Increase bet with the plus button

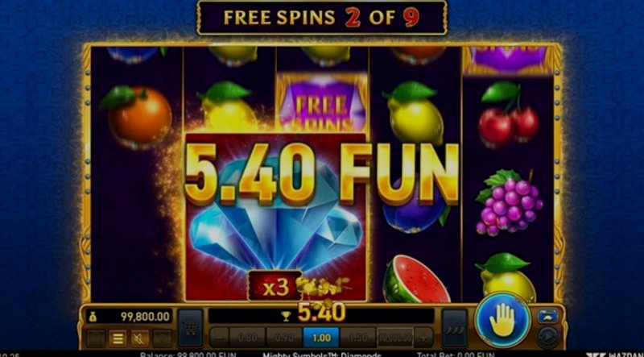coord(423,338)
